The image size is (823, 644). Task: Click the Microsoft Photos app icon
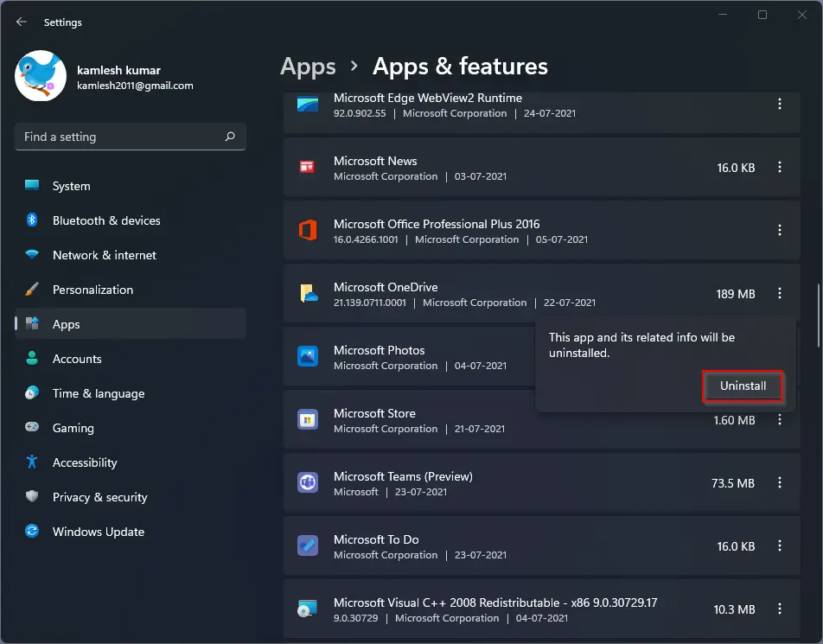pos(308,356)
